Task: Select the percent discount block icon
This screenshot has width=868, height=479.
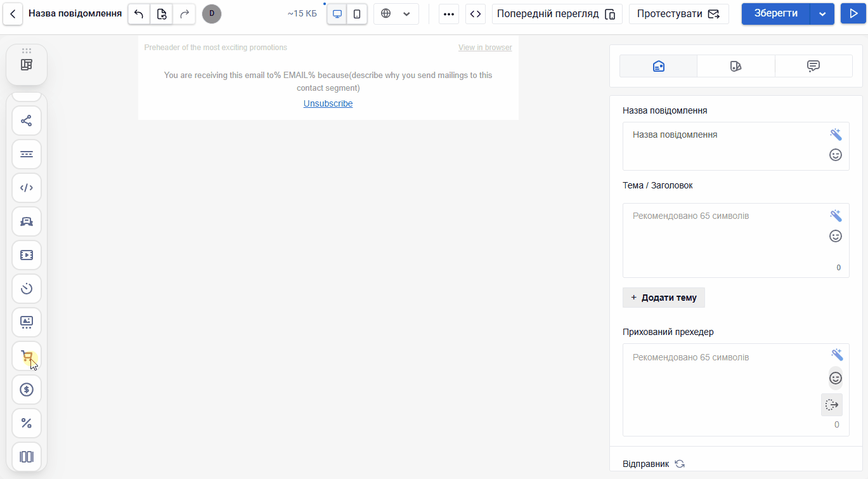Action: click(27, 423)
